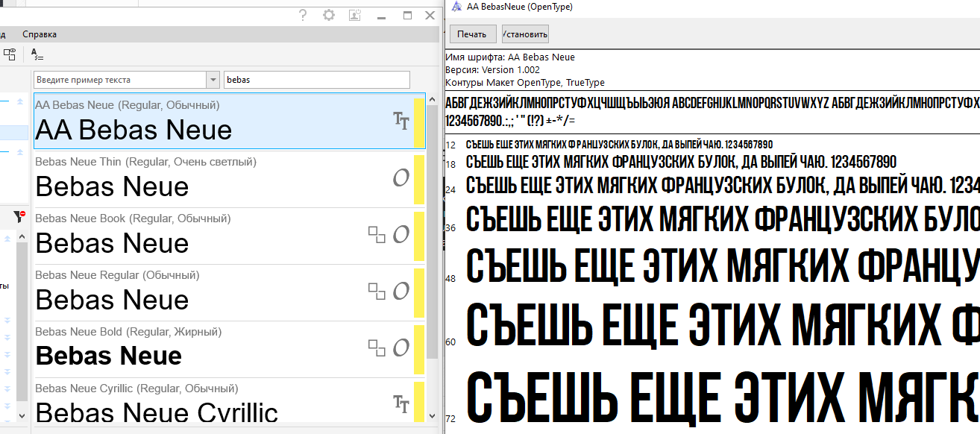
Task: Click the squares icon in Bebas Neue Book row
Action: [x=377, y=234]
